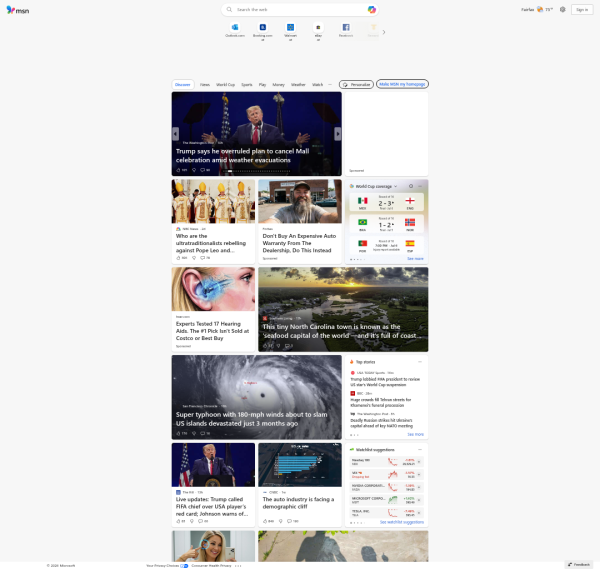
Task: Switch to the Sports tab
Action: point(247,84)
